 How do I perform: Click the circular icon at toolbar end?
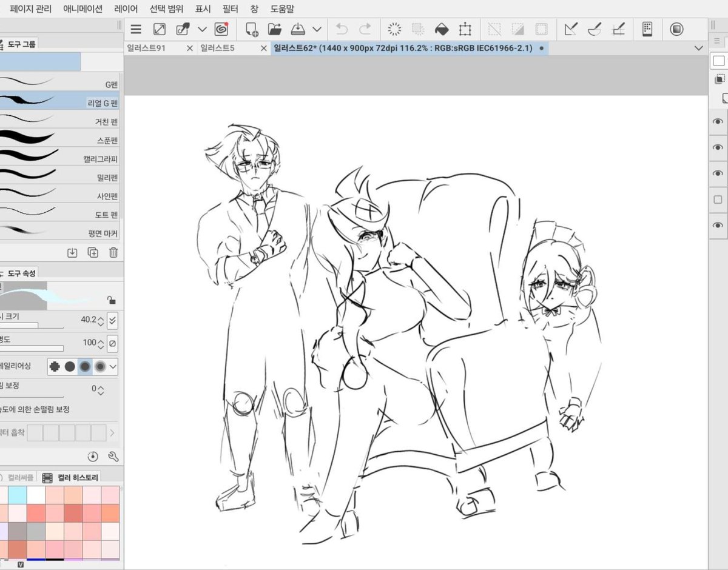(677, 29)
